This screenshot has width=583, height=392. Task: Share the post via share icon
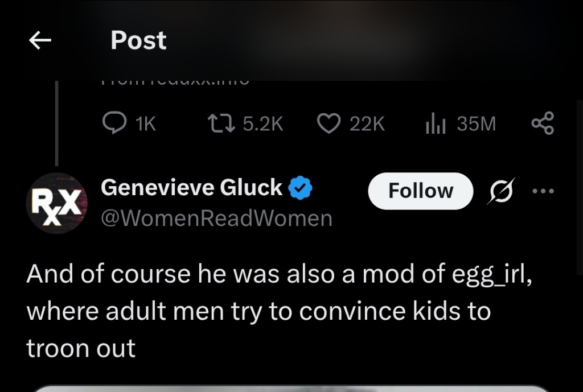(542, 123)
